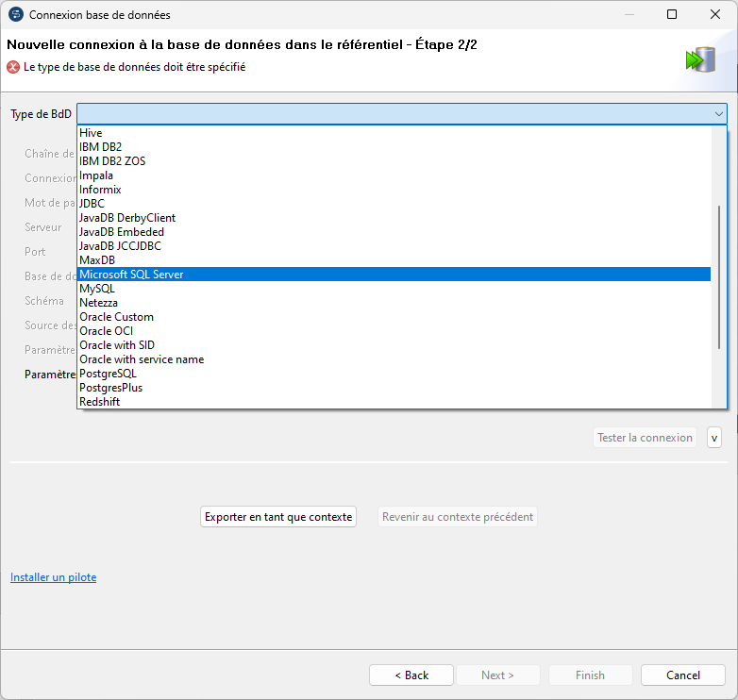The width and height of the screenshot is (738, 700).
Task: Select PostgresPlus from the list
Action: pos(394,387)
